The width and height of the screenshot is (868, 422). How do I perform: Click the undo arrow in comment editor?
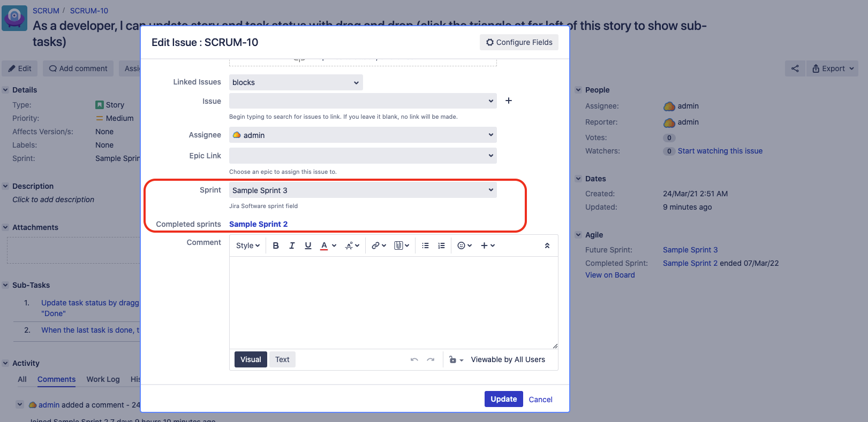[x=414, y=359]
